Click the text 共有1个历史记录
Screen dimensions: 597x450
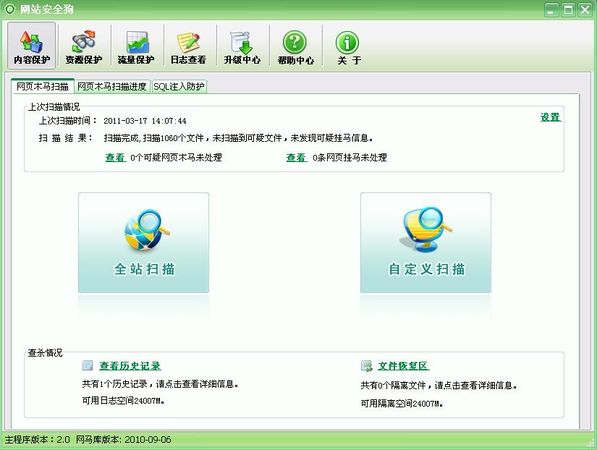click(x=114, y=384)
